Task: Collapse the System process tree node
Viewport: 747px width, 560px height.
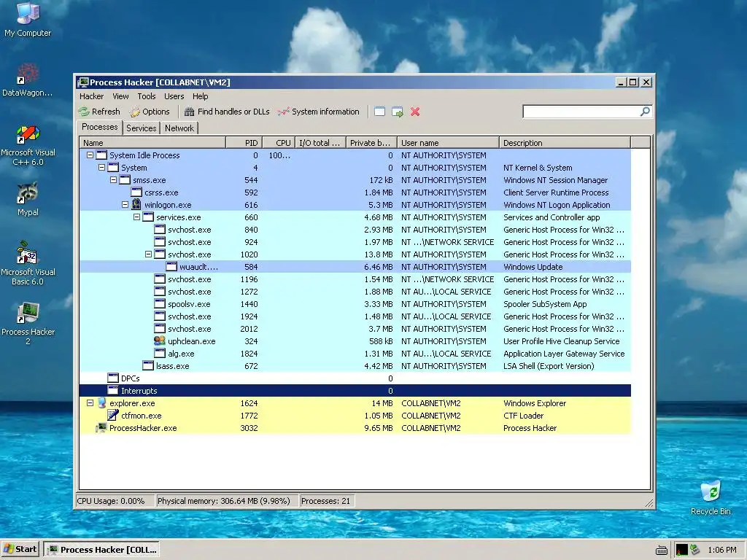Action: 101,168
